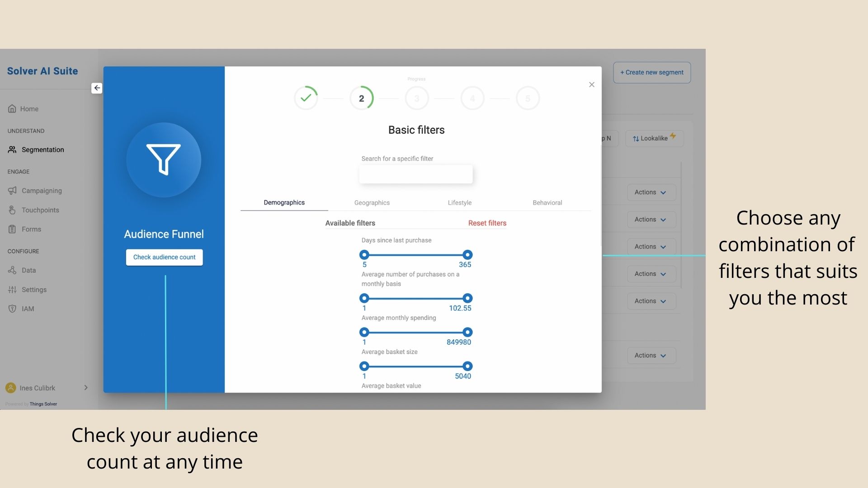Click the user avatar for Ines Culibrk

click(10, 388)
